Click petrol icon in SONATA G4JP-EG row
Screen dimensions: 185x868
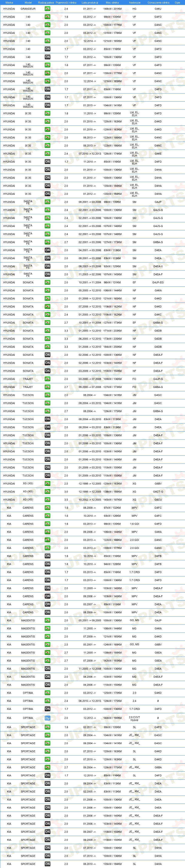[x=48, y=282]
